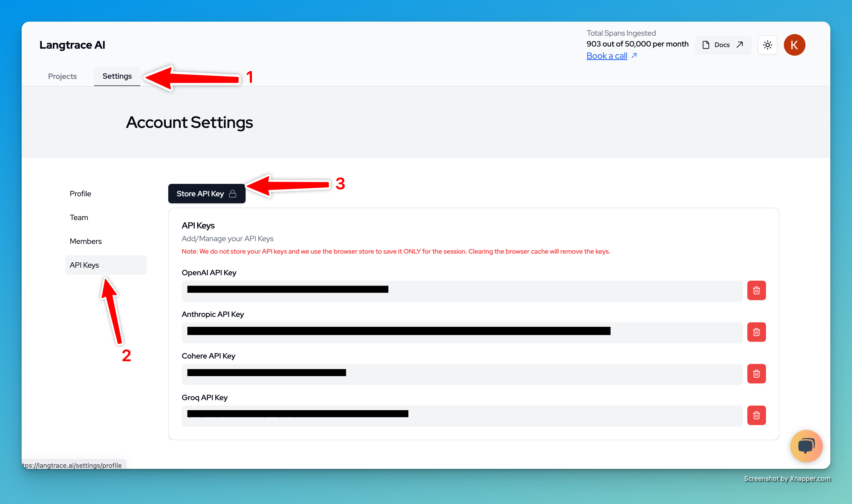Delete the Groq API key
852x504 pixels.
pos(757,415)
